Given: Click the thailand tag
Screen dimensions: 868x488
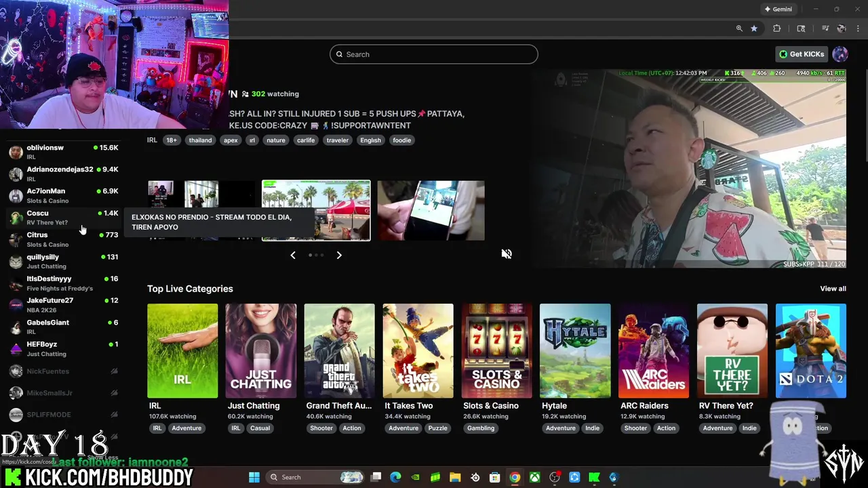Looking at the screenshot, I should click(x=200, y=140).
